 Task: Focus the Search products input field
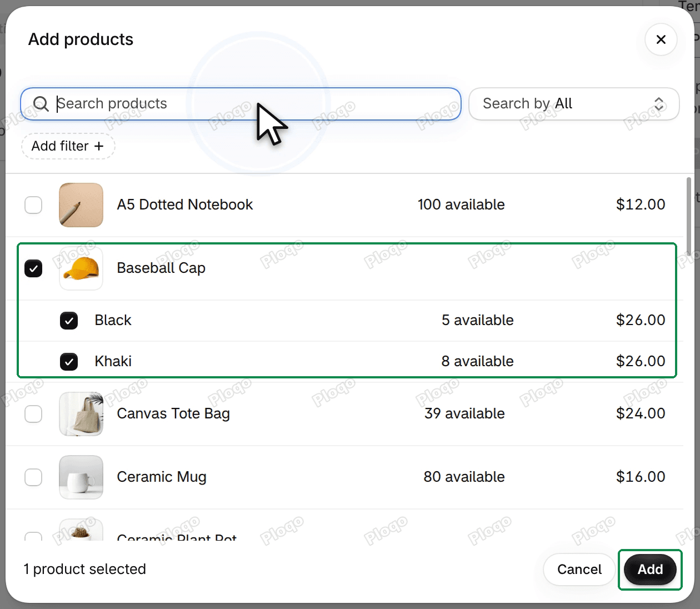[x=241, y=104]
